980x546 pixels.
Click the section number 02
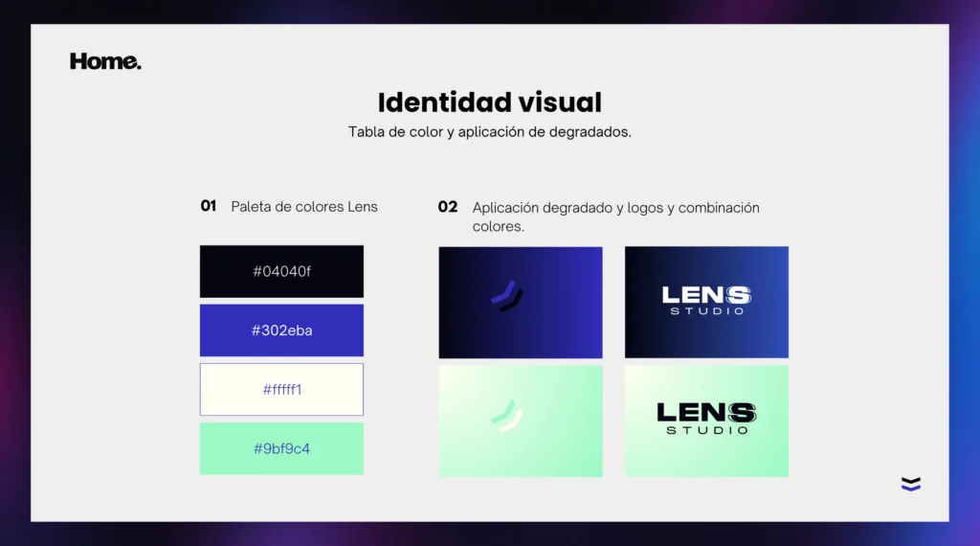pos(448,207)
